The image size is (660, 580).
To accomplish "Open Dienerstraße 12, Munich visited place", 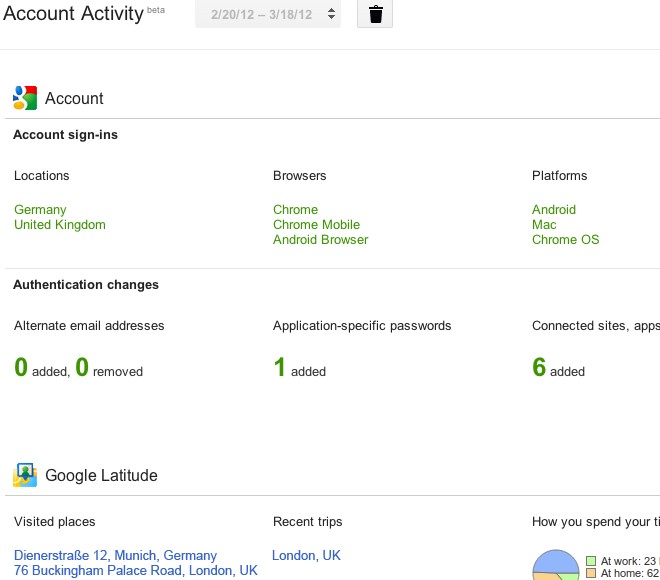I will pyautogui.click(x=115, y=555).
